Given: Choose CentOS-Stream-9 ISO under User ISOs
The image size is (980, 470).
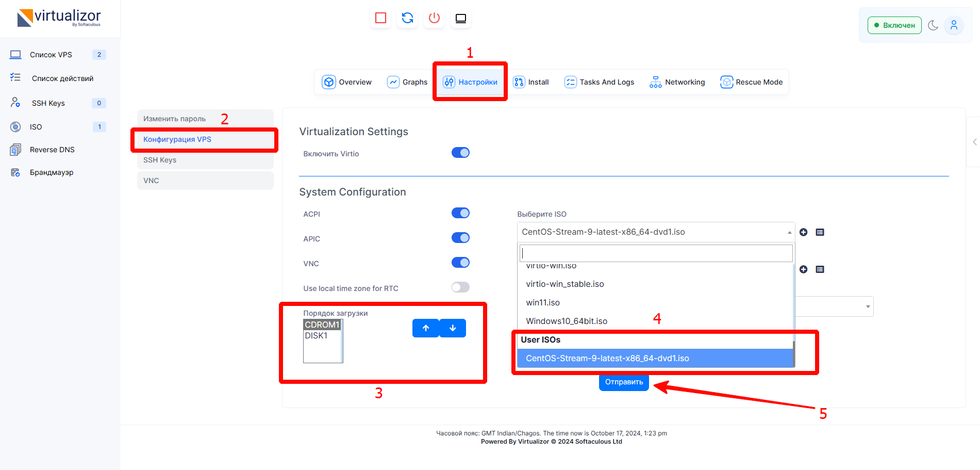Looking at the screenshot, I should 655,358.
